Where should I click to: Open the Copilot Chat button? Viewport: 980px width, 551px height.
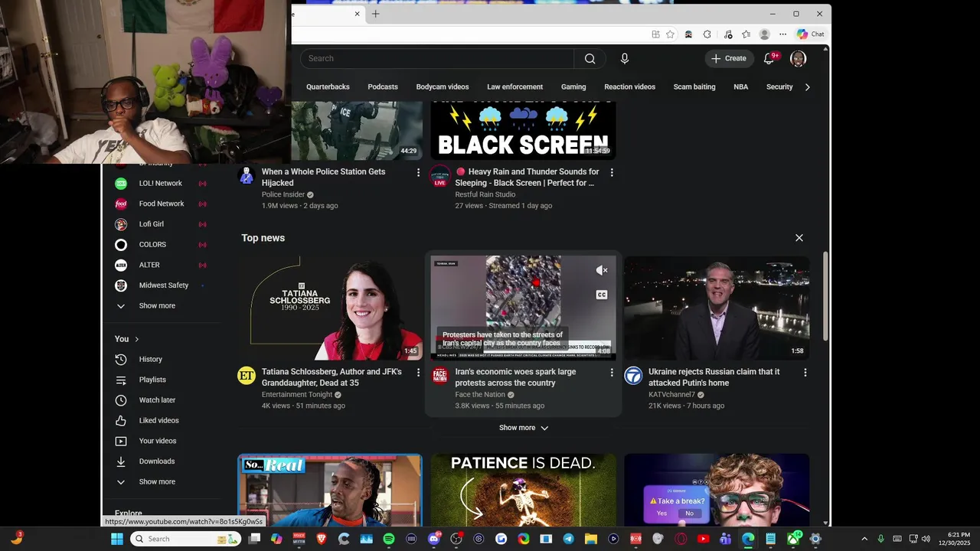811,34
